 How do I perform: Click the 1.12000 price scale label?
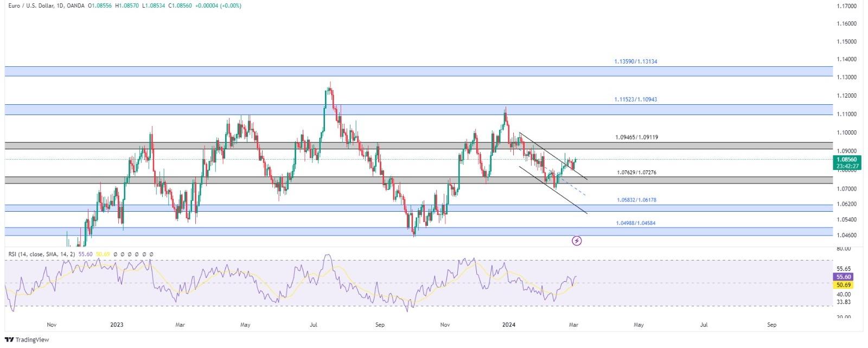847,96
